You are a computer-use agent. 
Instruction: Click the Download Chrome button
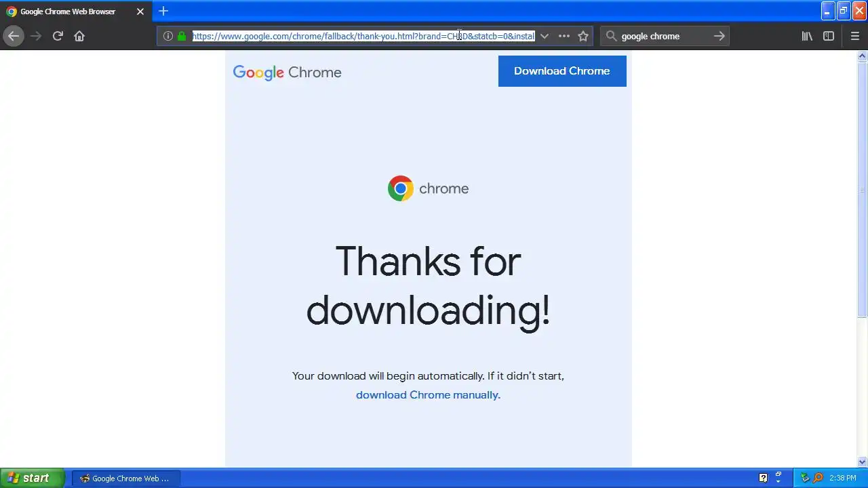[562, 71]
